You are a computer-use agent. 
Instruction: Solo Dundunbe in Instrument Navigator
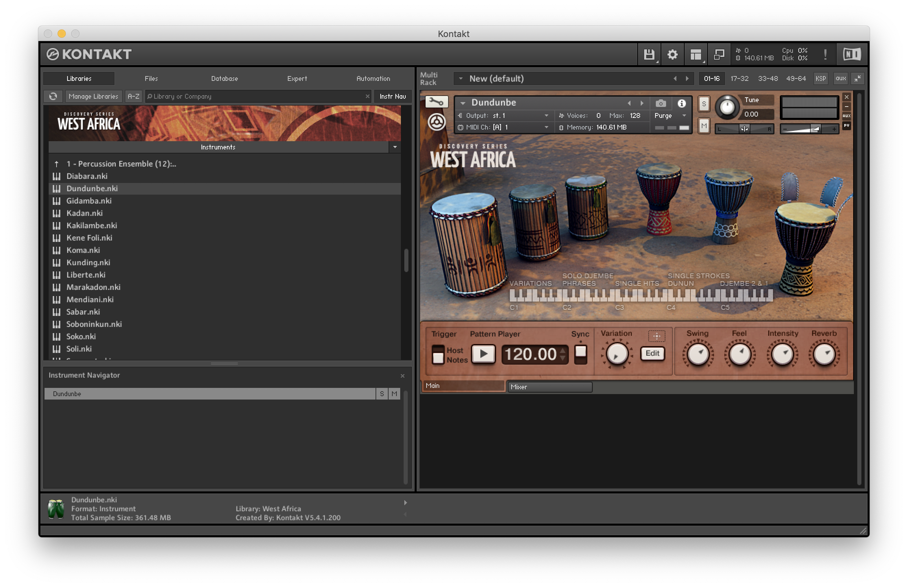click(x=382, y=394)
